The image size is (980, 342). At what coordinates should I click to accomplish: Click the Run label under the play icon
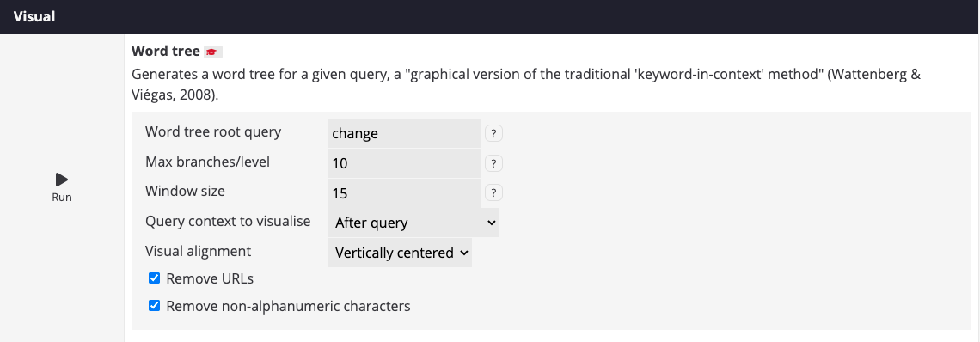62,198
